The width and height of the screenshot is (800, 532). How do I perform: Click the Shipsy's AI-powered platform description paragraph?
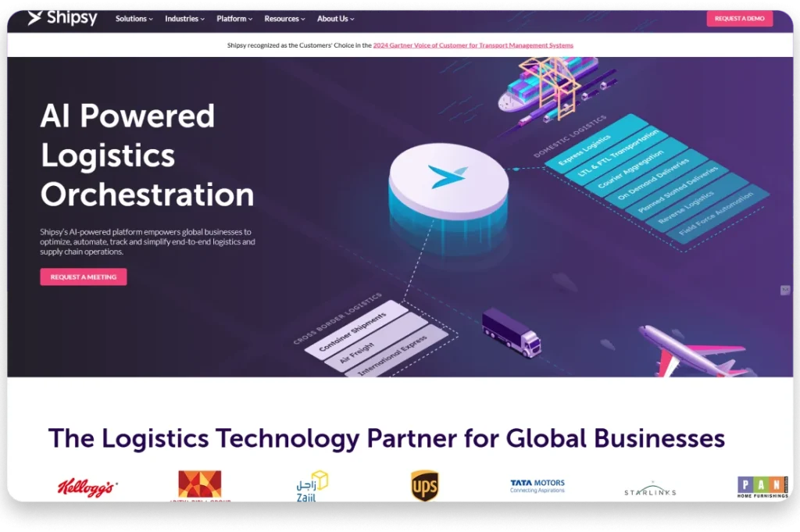pos(148,241)
